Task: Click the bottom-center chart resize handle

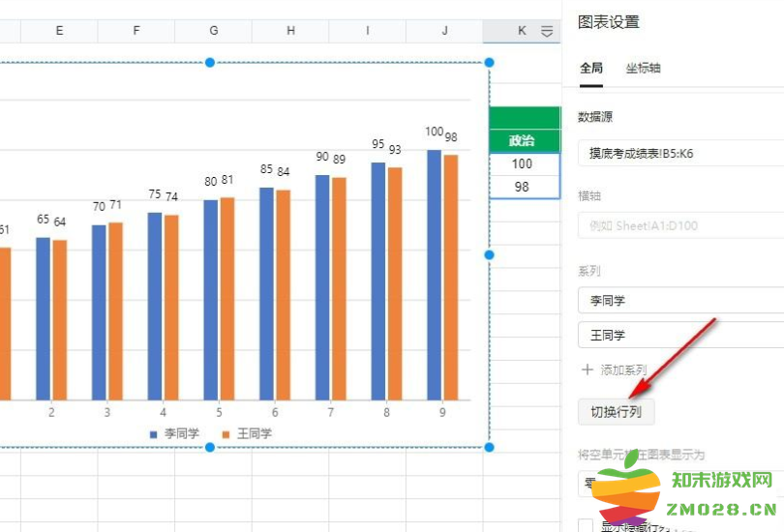Action: (210, 447)
